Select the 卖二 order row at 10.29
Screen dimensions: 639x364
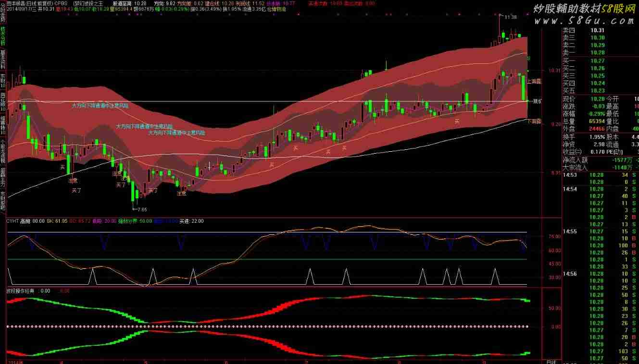click(x=601, y=45)
